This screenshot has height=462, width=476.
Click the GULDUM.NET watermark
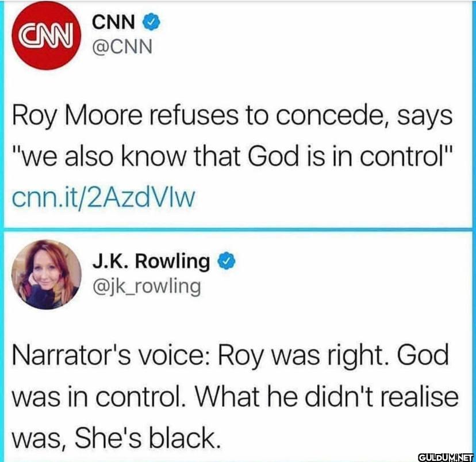coord(446,457)
